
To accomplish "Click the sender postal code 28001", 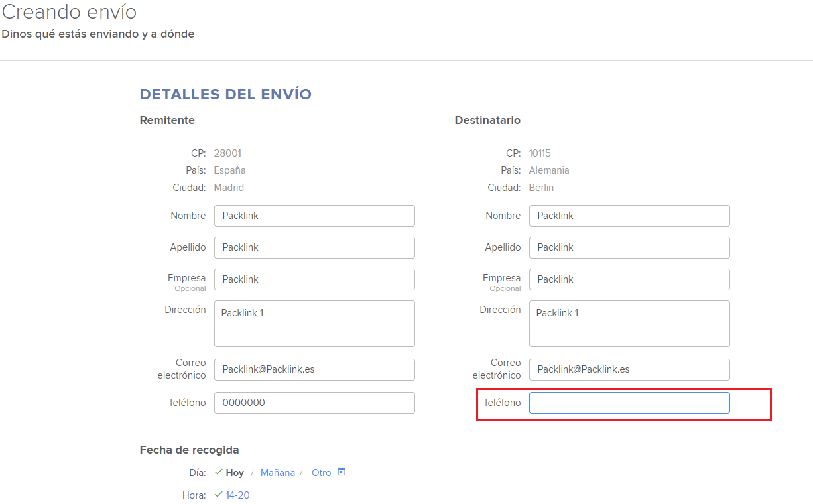I will (x=227, y=153).
